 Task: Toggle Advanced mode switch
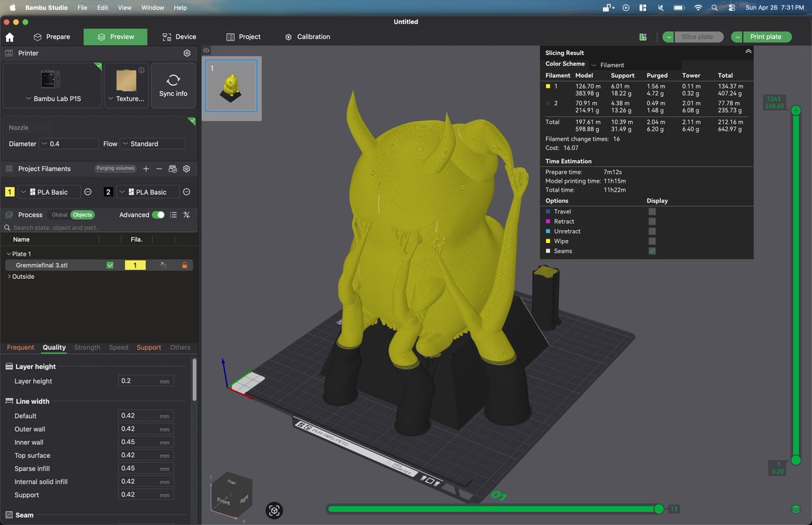click(158, 215)
